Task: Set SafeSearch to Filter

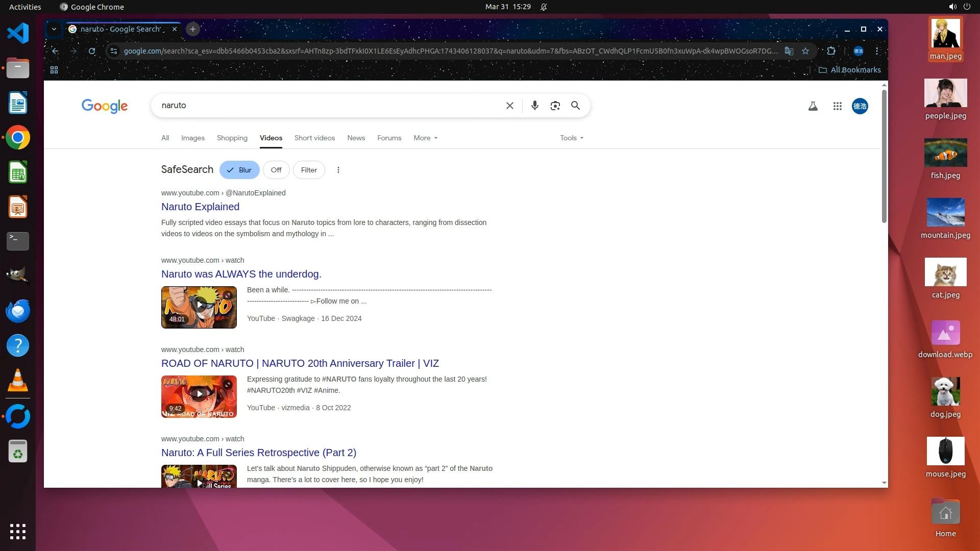Action: point(309,170)
